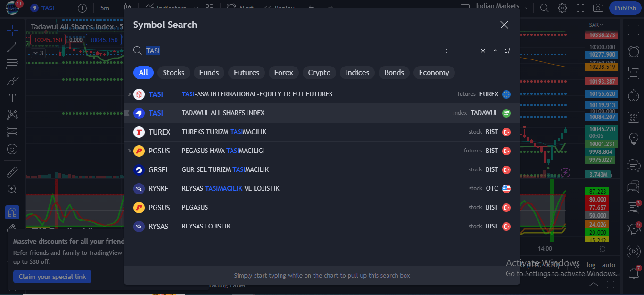Expand the PGSUS futures result
Screen dimensions: 644x295
coord(129,151)
